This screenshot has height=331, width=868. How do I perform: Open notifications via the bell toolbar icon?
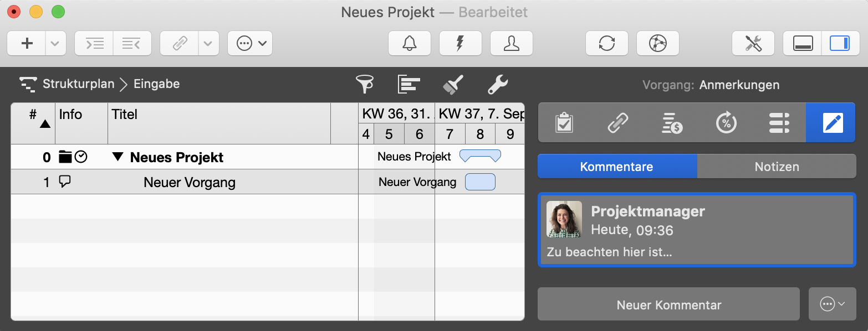[x=409, y=43]
